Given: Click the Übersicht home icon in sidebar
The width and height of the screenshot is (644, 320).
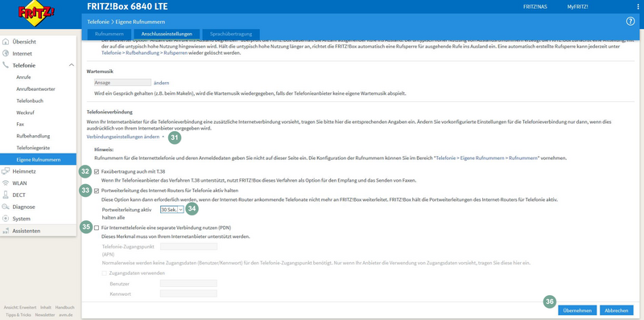Looking at the screenshot, I should pyautogui.click(x=6, y=42).
